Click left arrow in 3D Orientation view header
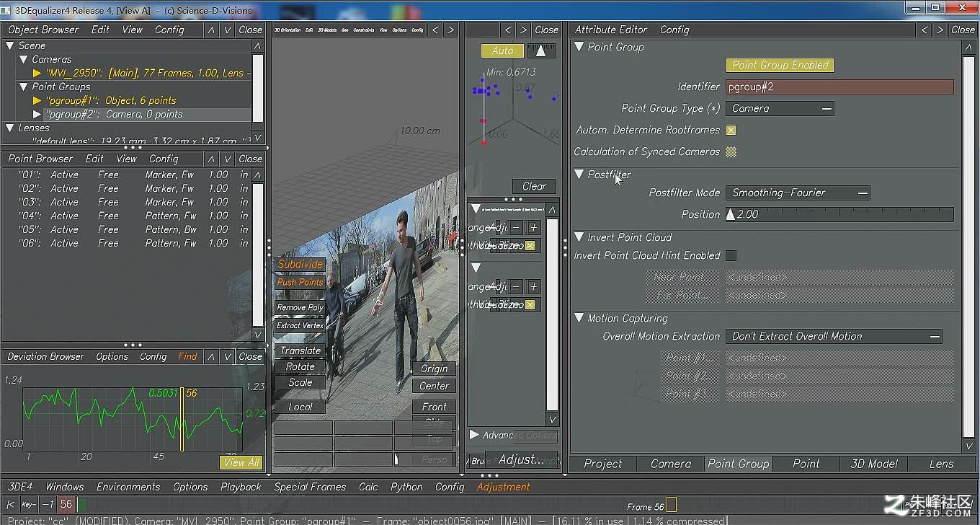Image resolution: width=980 pixels, height=525 pixels. [435, 30]
